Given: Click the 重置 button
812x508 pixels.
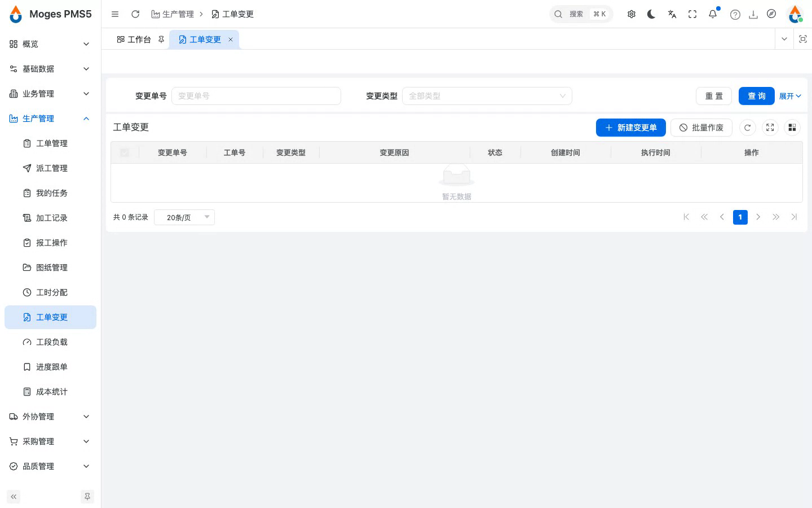Looking at the screenshot, I should click(714, 96).
